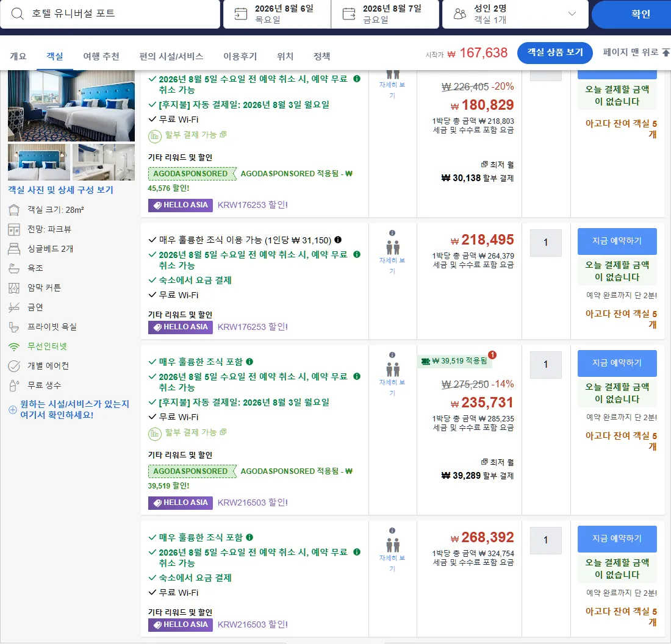The height and width of the screenshot is (644, 671).
Task: Show free-cancellation info for the ₩180,829 rate
Action: tap(357, 79)
